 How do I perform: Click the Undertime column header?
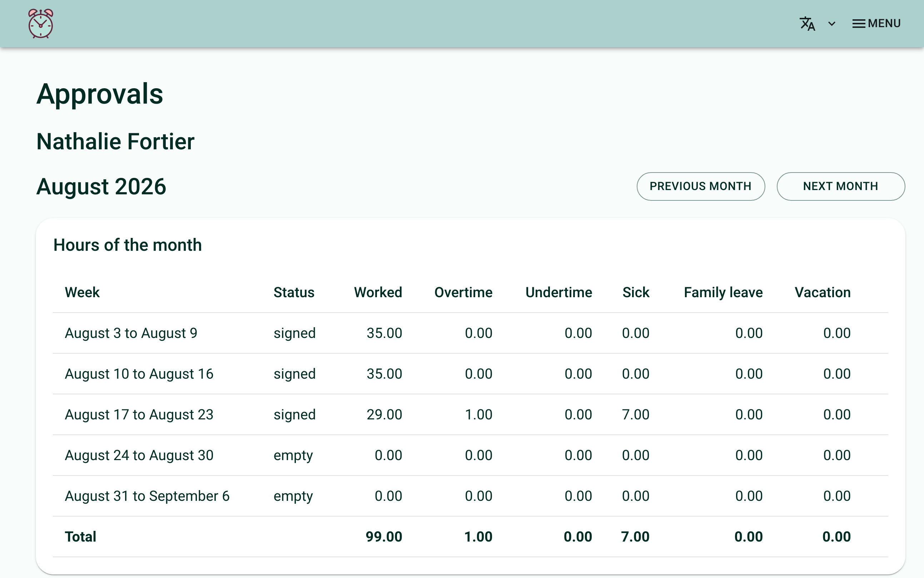559,293
